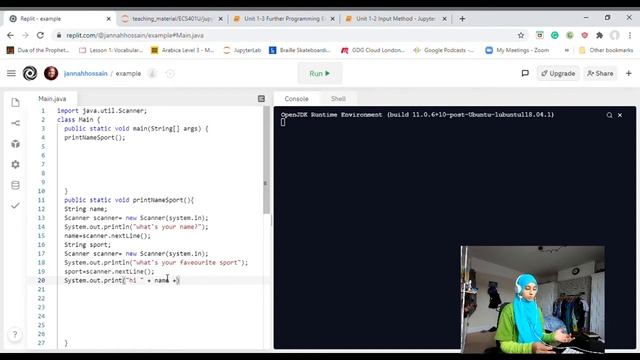
Task: Open Other bookmarks folder
Action: (x=606, y=50)
